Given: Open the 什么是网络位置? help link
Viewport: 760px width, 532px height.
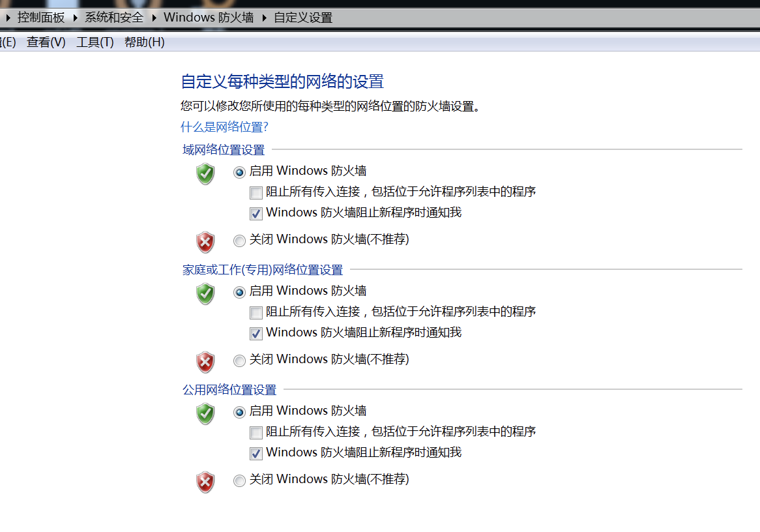Looking at the screenshot, I should pos(224,126).
